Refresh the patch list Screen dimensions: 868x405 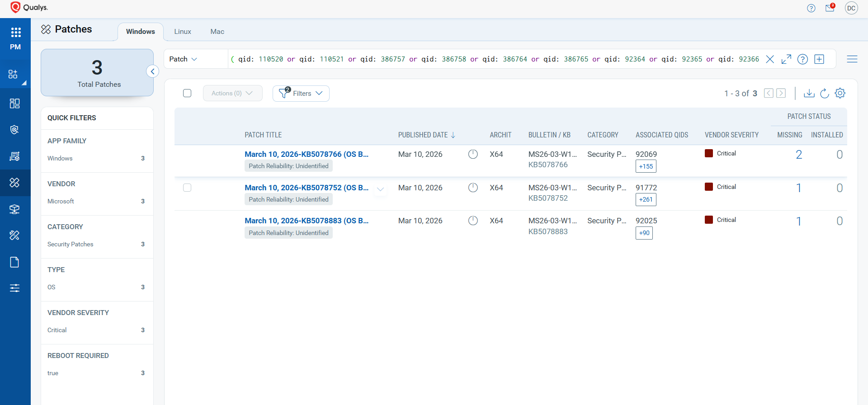tap(825, 93)
